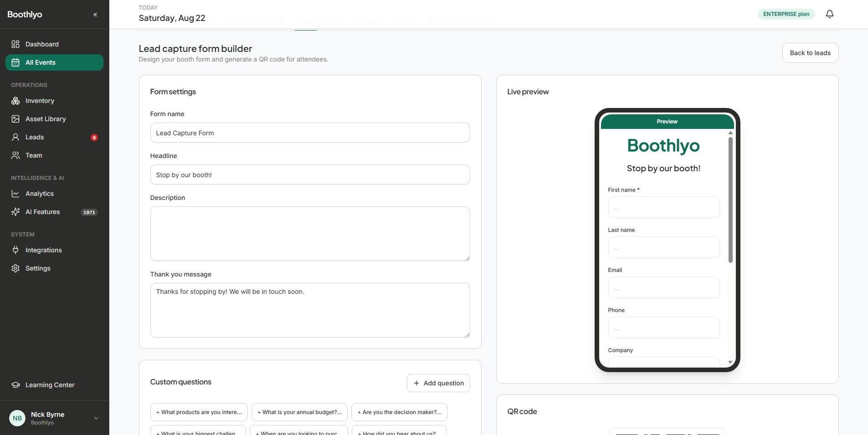Click the red Leads badge showing 8
868x435 pixels.
pyautogui.click(x=94, y=138)
